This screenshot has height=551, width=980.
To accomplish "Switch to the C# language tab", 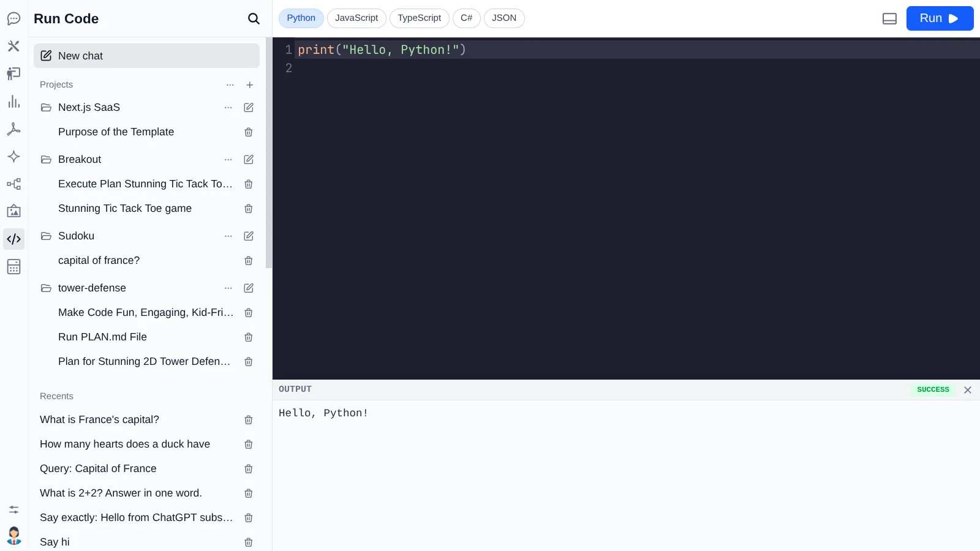I will [467, 18].
